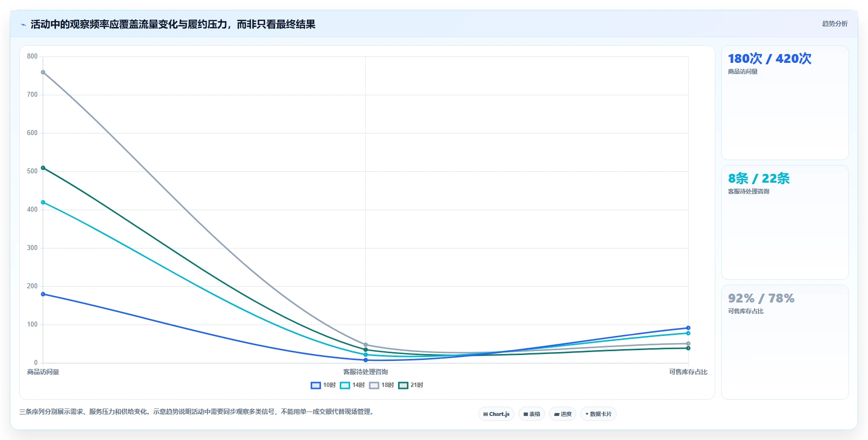Toggle the 21时 series legend entry
The height and width of the screenshot is (440, 868).
(x=411, y=385)
